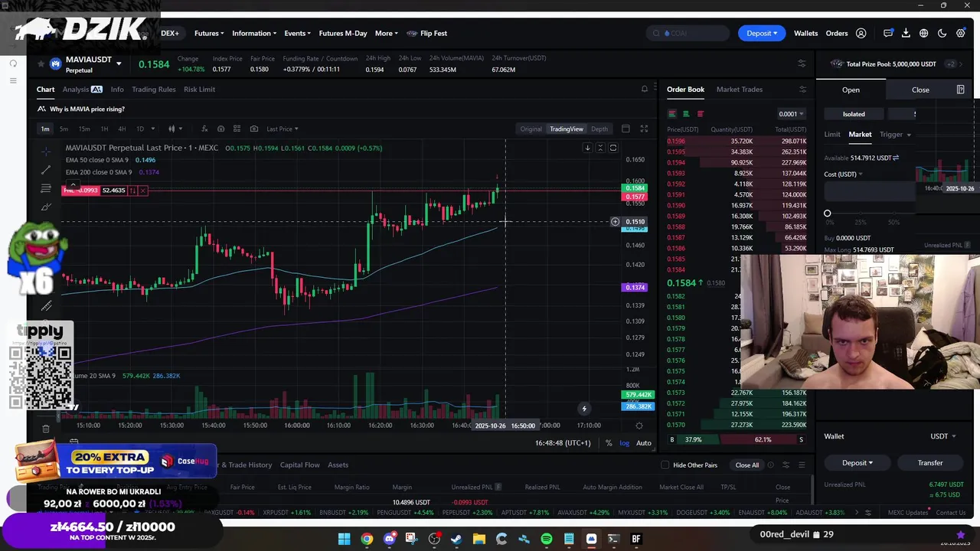
Task: Switch to the Market Trades tab
Action: (740, 90)
